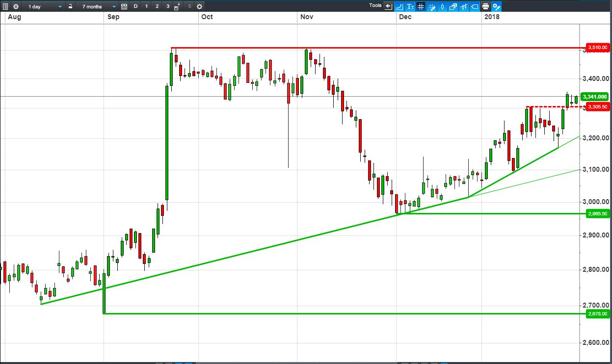
Task: Select the curve drawing tool
Action: tap(399, 6)
